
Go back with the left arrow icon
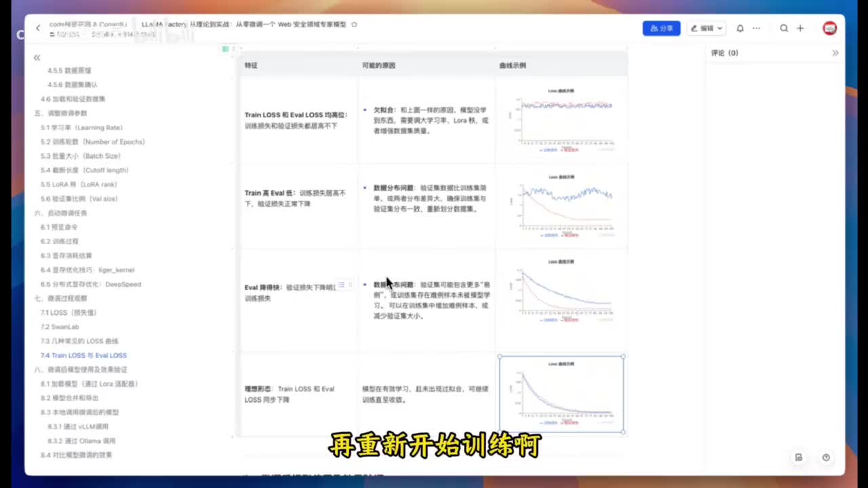tap(38, 28)
